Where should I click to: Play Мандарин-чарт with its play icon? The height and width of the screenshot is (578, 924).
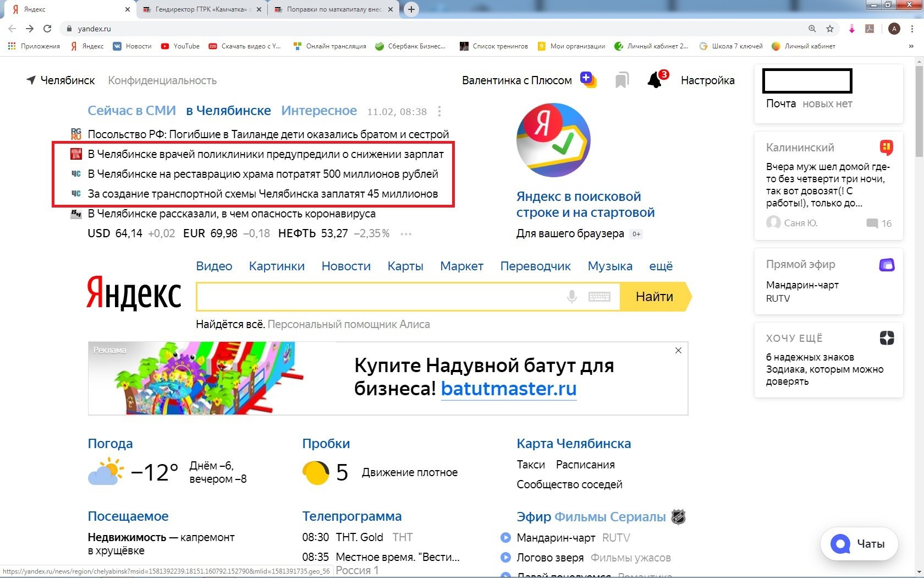(x=505, y=538)
